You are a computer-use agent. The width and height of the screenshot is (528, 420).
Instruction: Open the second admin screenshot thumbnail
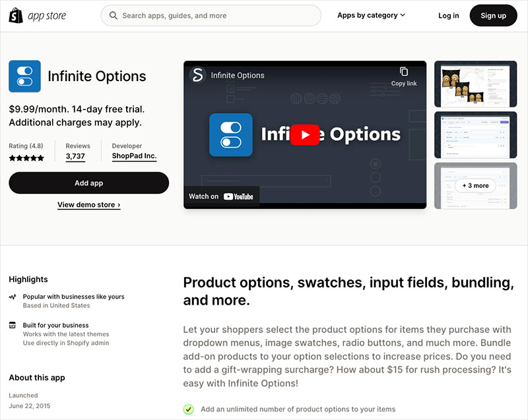click(475, 135)
